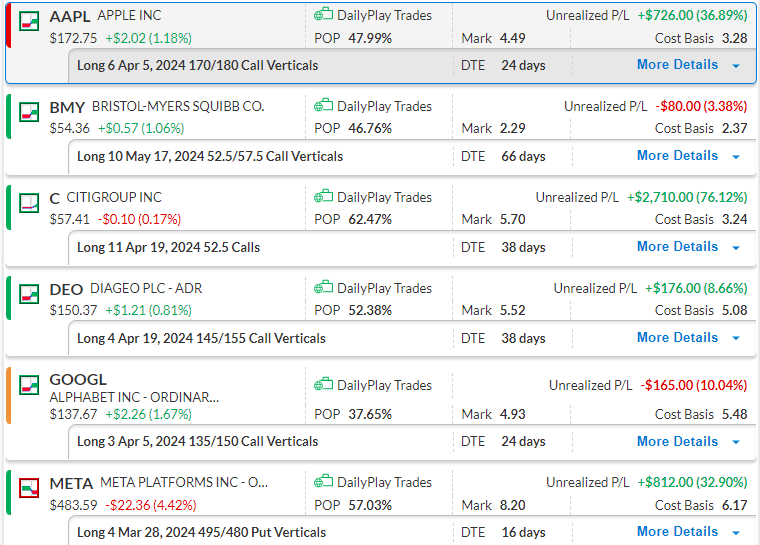The image size is (760, 545).
Task: Click AAPL Cost Basis 3.28
Action: pyautogui.click(x=701, y=38)
